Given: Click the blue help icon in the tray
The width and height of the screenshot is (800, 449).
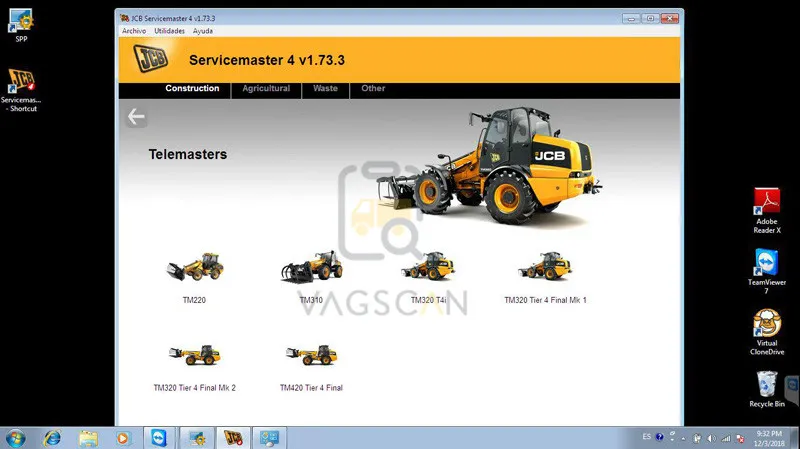Looking at the screenshot, I should [x=659, y=437].
